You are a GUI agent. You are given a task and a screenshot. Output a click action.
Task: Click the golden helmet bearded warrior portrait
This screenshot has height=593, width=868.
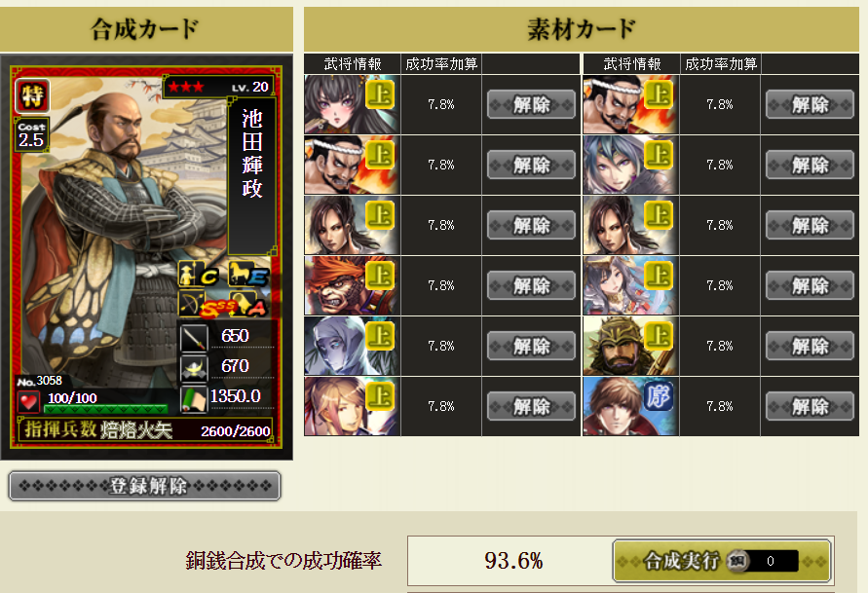630,346
